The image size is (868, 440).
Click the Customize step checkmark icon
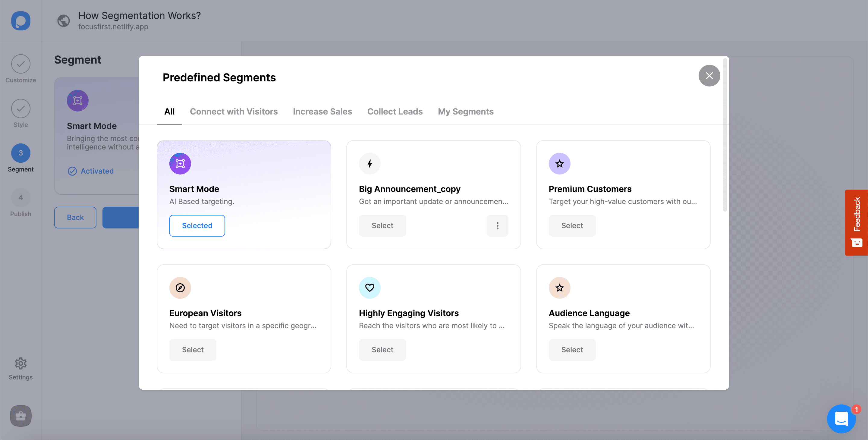20,64
